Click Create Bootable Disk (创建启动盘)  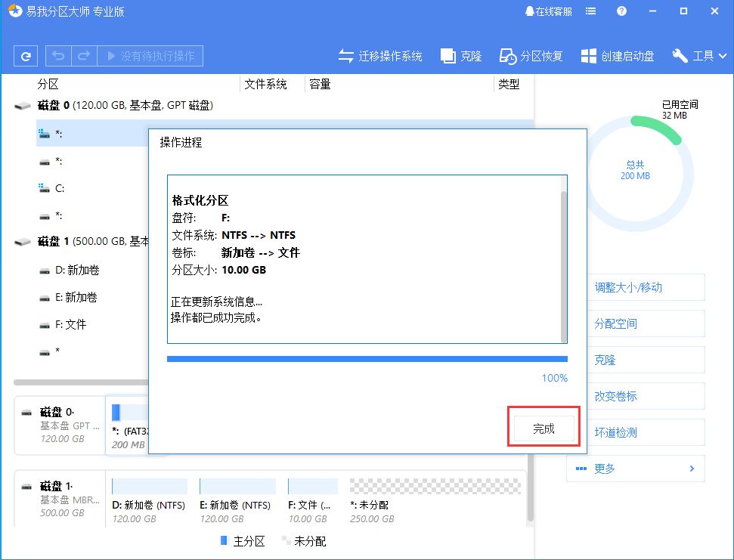pyautogui.click(x=618, y=56)
